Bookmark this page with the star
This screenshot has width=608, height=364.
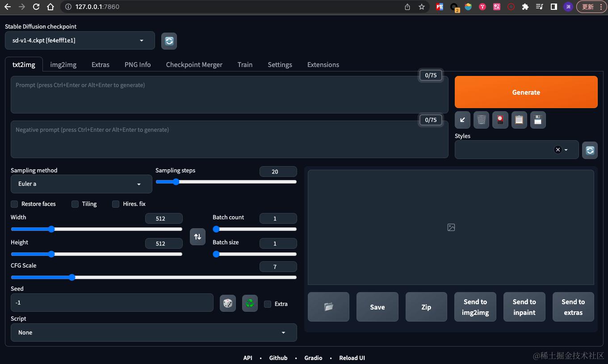421,7
